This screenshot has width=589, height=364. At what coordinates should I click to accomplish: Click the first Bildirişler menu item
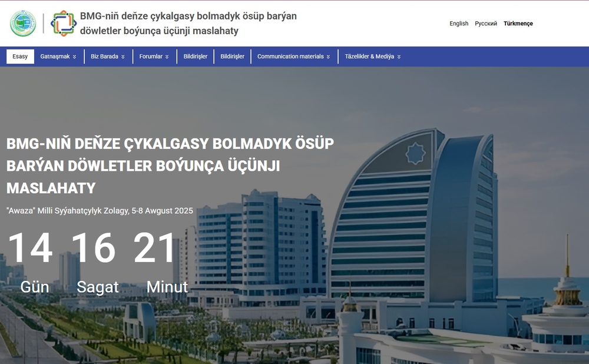point(195,57)
